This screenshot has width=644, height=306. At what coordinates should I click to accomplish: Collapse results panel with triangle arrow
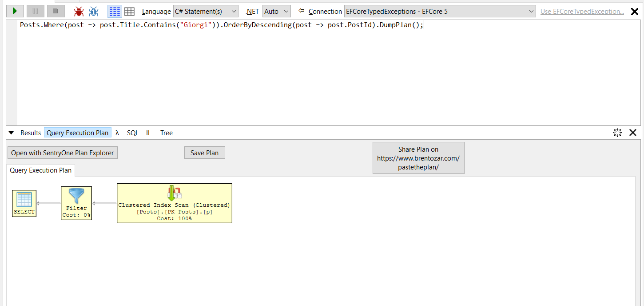tap(12, 133)
